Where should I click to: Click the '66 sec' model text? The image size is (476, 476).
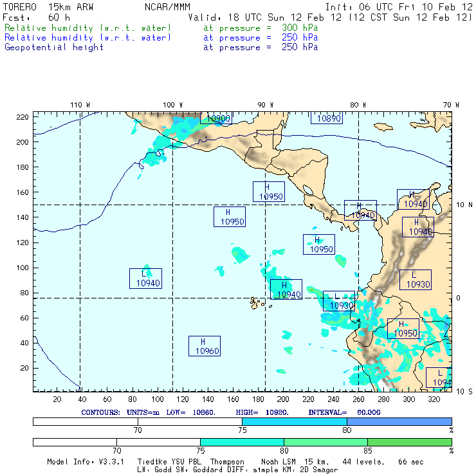pos(411,462)
